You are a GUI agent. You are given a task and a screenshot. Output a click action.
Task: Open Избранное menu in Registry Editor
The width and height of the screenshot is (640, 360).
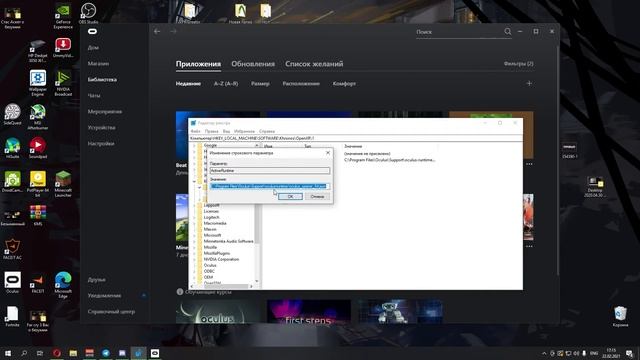[244, 131]
